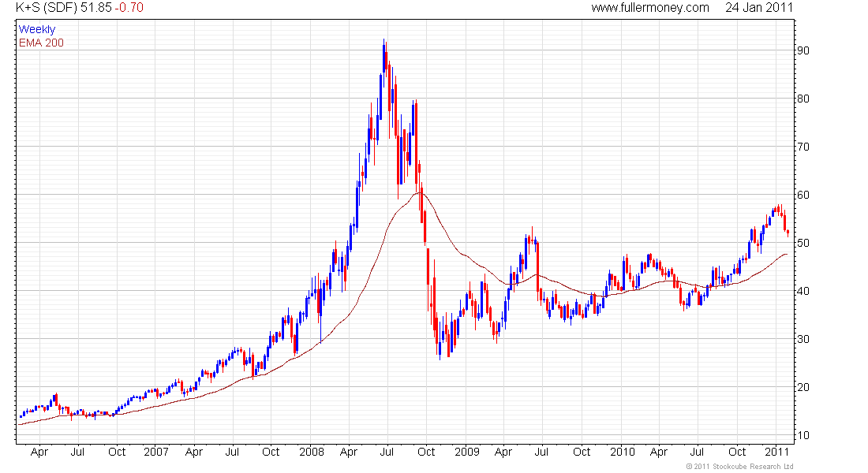Click the 30 price axis label
Image resolution: width=868 pixels, height=473 pixels.
coord(803,339)
